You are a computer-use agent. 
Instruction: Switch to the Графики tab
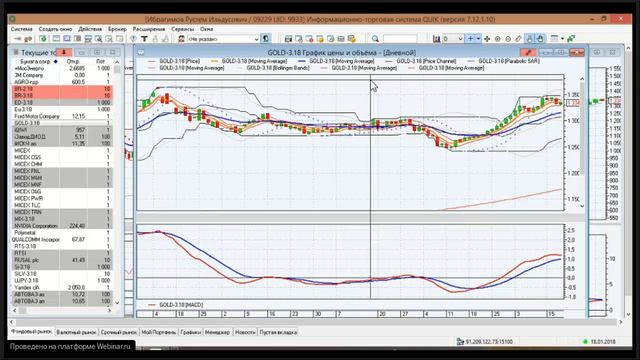191,332
